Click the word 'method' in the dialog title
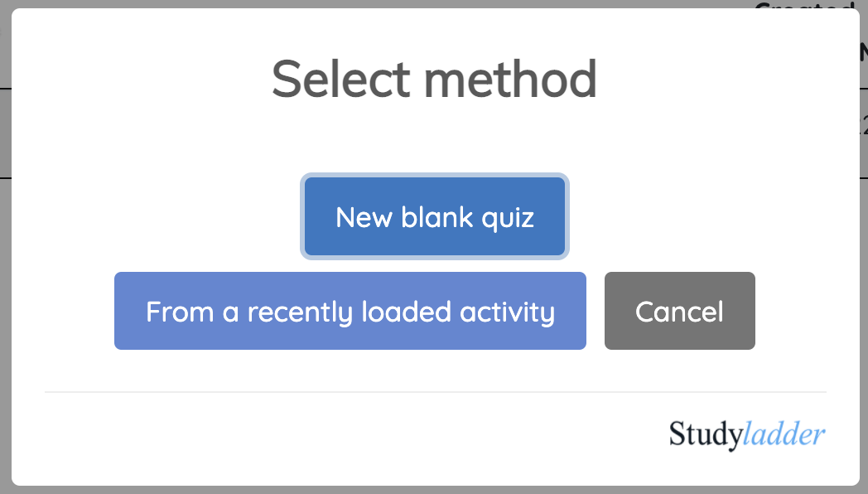Screen dimensions: 868x494 pos(510,80)
